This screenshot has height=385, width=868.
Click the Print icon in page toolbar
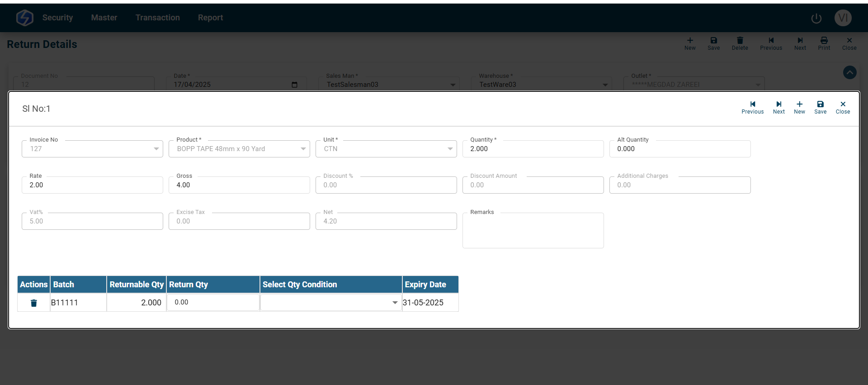click(824, 43)
